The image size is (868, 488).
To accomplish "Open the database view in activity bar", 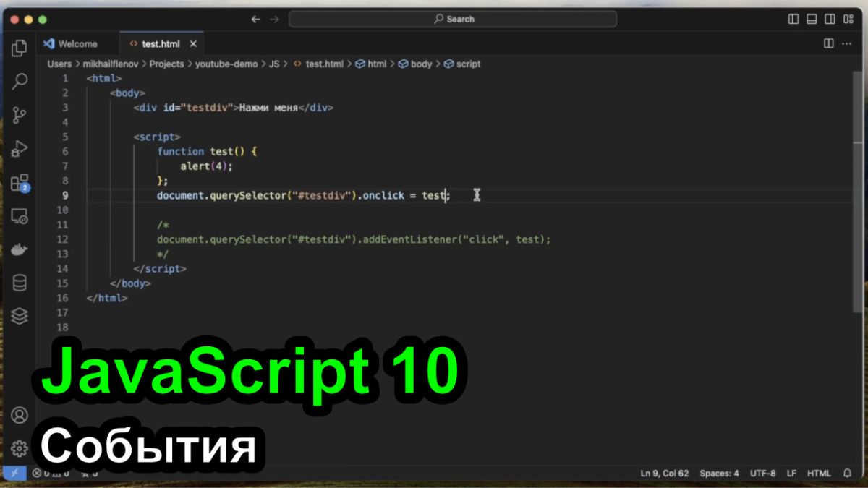I will [20, 283].
